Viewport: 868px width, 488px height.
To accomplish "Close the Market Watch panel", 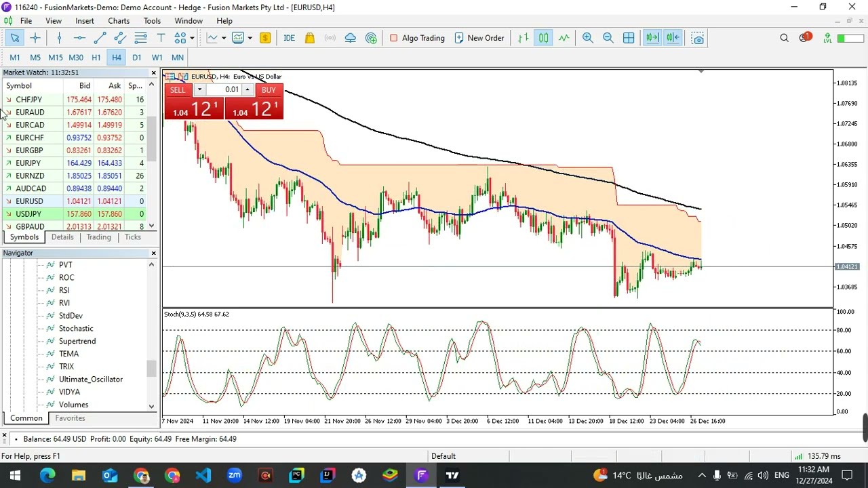I will tap(153, 73).
